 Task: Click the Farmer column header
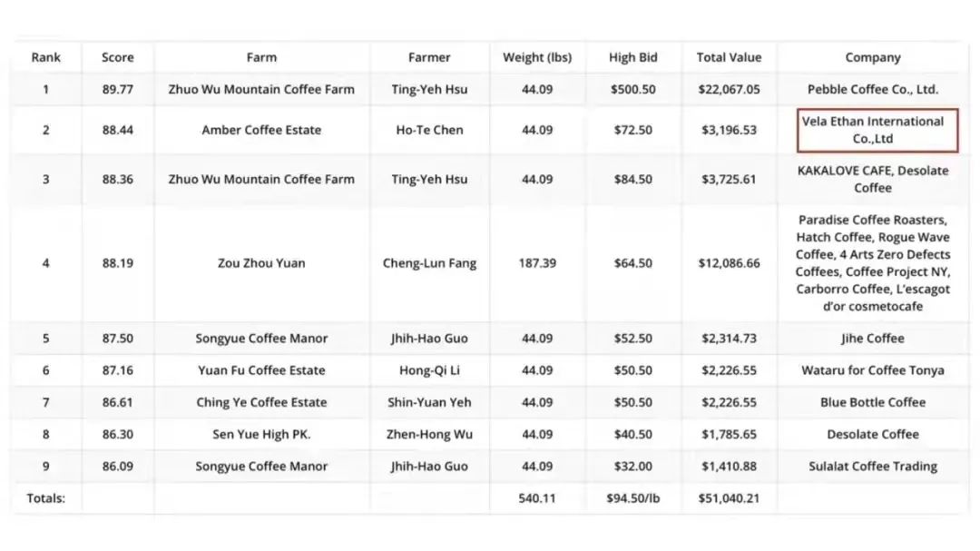point(429,57)
